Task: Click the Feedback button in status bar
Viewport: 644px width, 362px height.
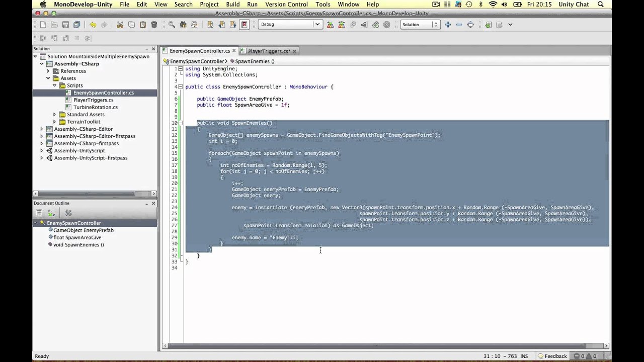Action: 552,356
